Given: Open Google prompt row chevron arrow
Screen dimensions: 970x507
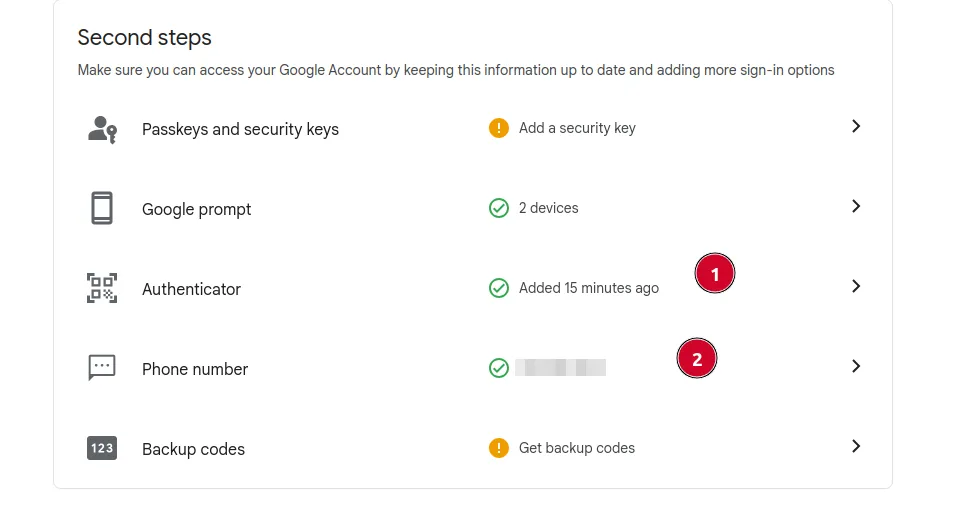Looking at the screenshot, I should coord(856,206).
